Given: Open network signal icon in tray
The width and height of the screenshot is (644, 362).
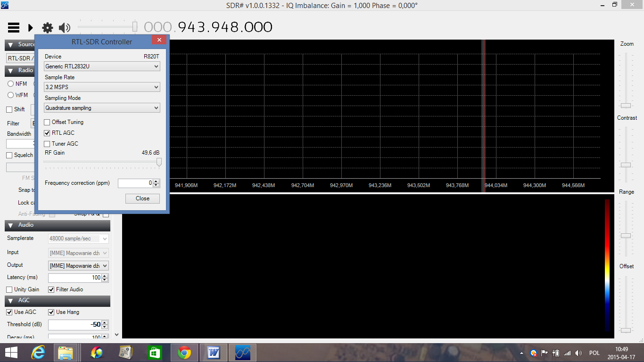Looking at the screenshot, I should 567,353.
